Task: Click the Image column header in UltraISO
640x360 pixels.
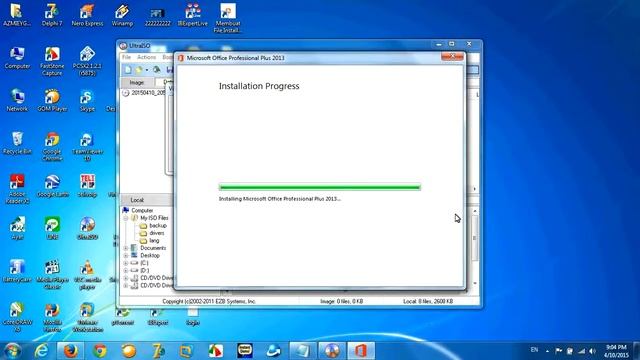Action: (137, 82)
